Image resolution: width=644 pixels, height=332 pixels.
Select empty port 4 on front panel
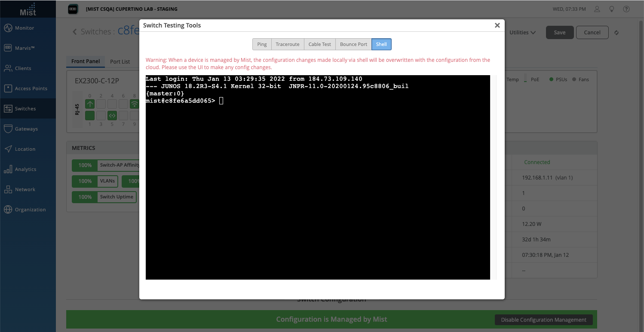pos(112,104)
